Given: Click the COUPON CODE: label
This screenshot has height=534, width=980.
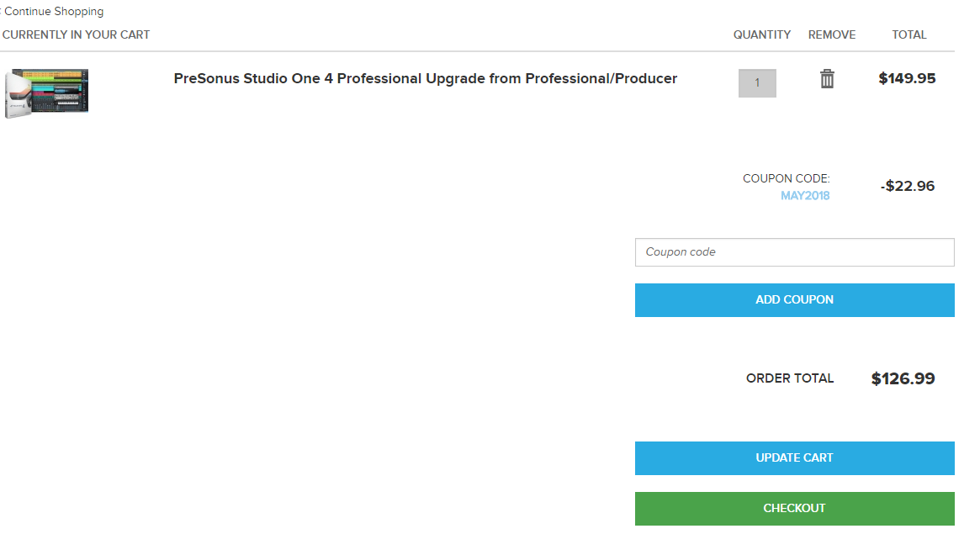Looking at the screenshot, I should [x=786, y=178].
